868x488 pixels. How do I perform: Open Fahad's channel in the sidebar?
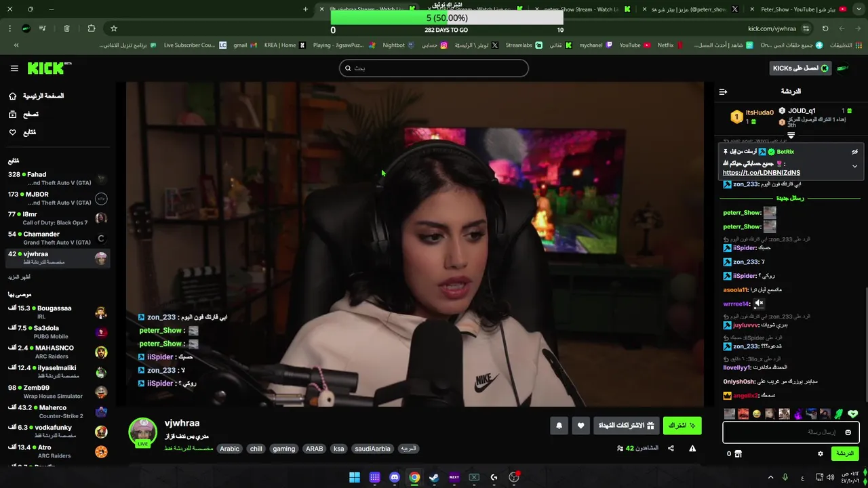(x=57, y=179)
